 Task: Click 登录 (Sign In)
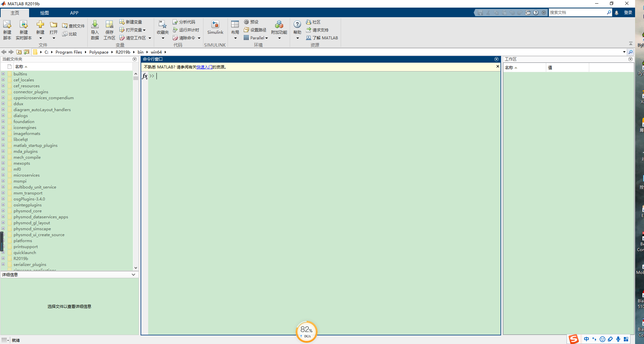click(628, 13)
